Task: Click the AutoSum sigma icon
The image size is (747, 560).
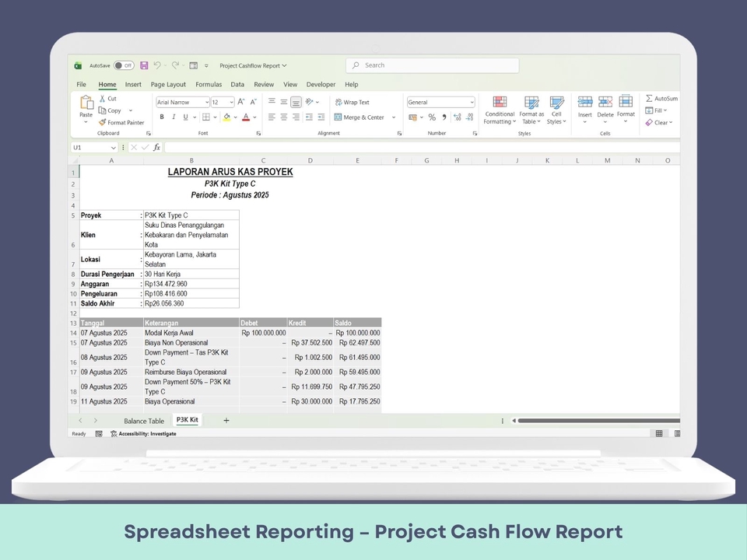Action: (650, 99)
